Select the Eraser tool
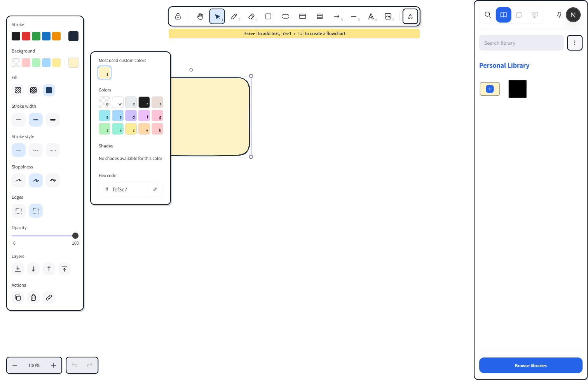This screenshot has width=588, height=380. 251,16
